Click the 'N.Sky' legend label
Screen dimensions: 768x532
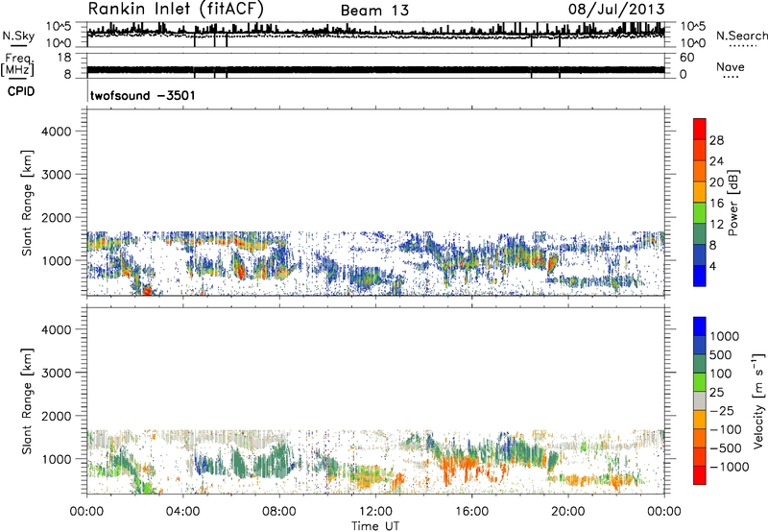pyautogui.click(x=18, y=36)
